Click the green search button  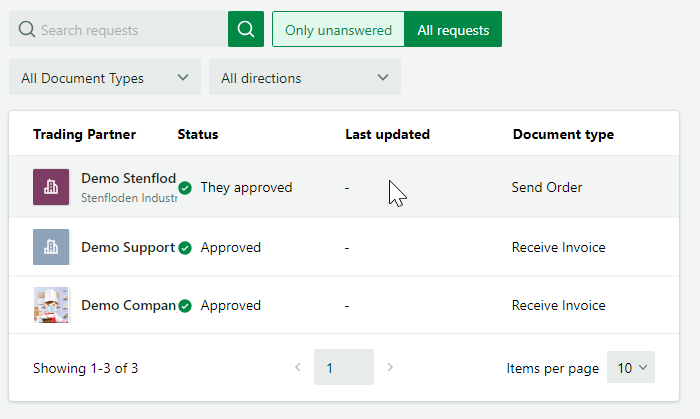pos(246,29)
